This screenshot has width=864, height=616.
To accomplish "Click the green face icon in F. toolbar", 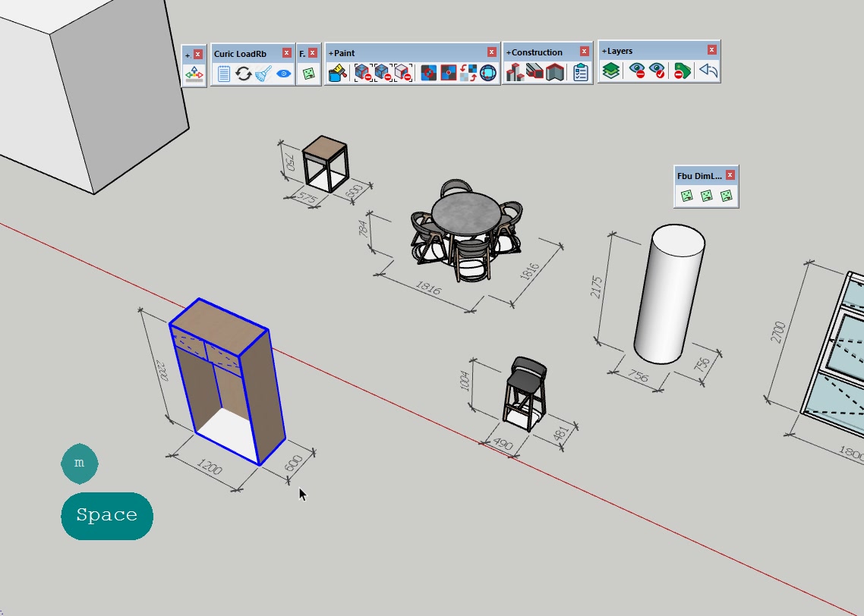I will coord(308,74).
